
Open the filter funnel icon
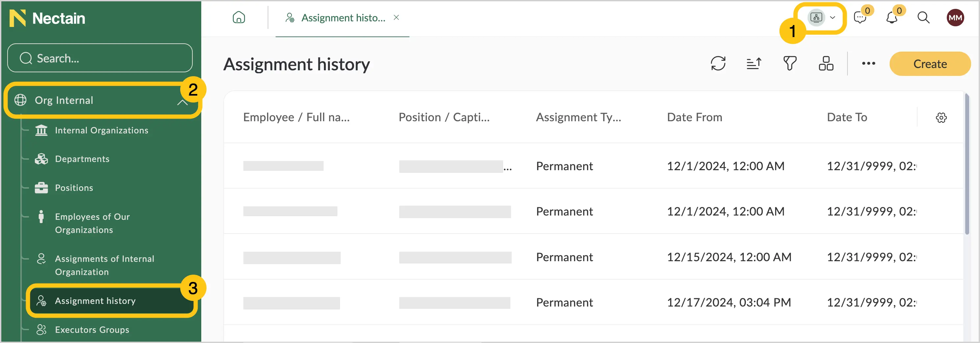point(790,63)
